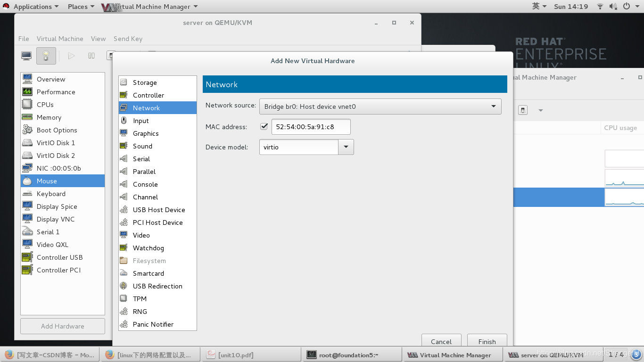Open Performance in server hardware list
Screen dimensions: 644x362
pos(63,92)
